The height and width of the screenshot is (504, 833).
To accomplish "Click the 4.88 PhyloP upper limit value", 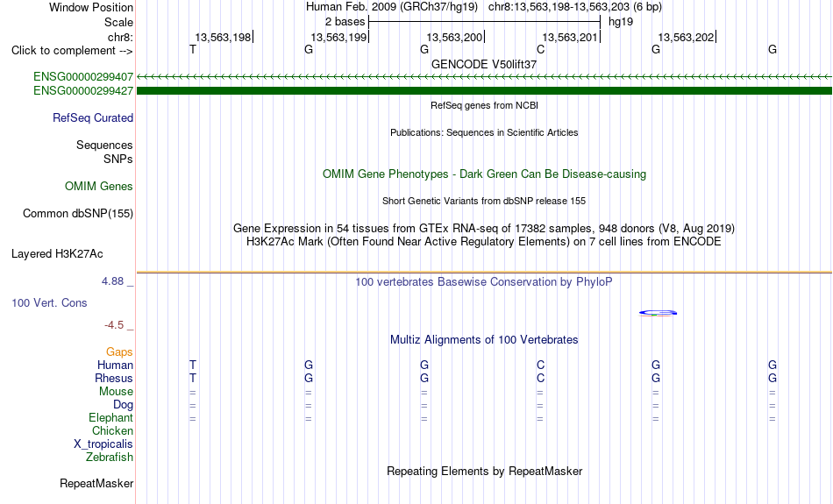I will [112, 281].
